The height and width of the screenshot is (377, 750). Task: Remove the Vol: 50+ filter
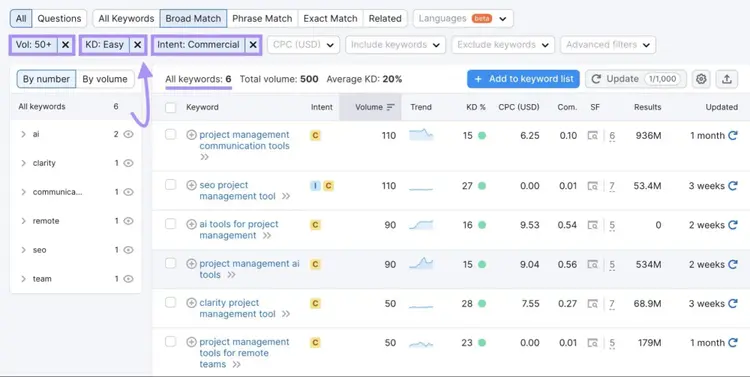point(66,45)
